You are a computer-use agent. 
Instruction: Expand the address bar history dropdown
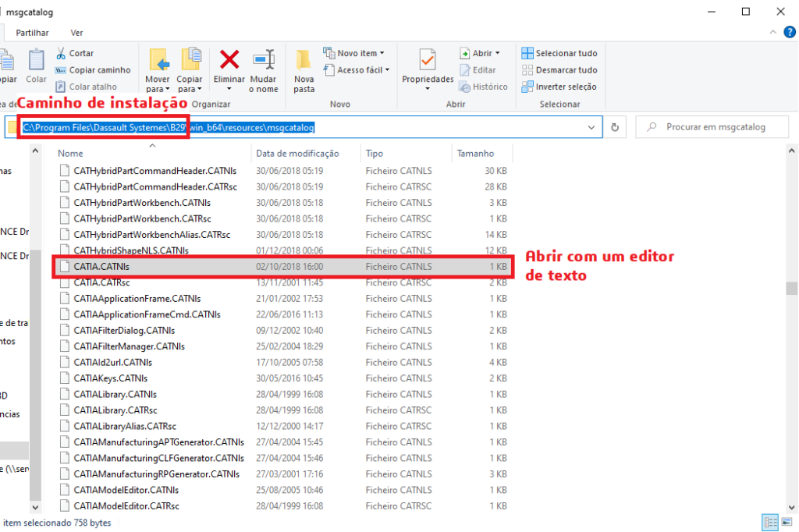pyautogui.click(x=591, y=127)
